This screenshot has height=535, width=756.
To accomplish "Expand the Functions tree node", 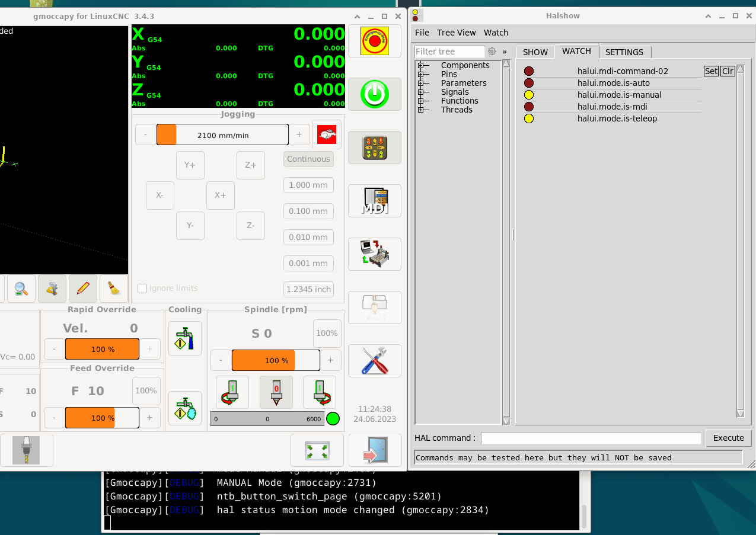I will tap(420, 101).
